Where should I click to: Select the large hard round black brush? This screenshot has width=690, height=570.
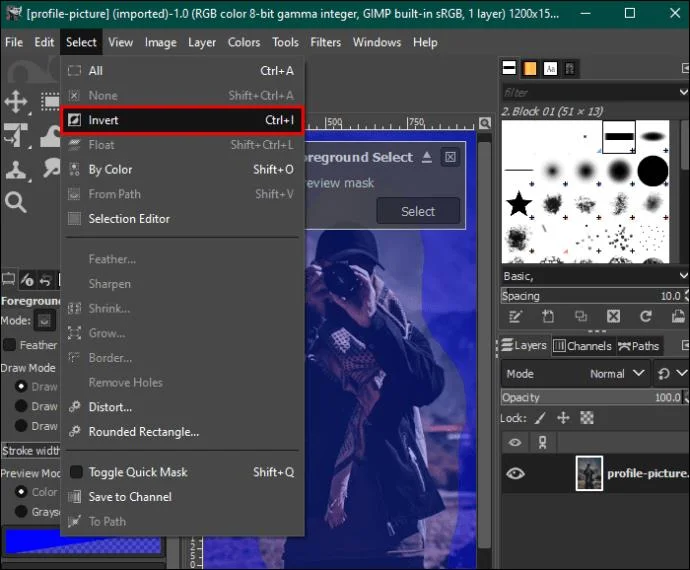point(653,171)
